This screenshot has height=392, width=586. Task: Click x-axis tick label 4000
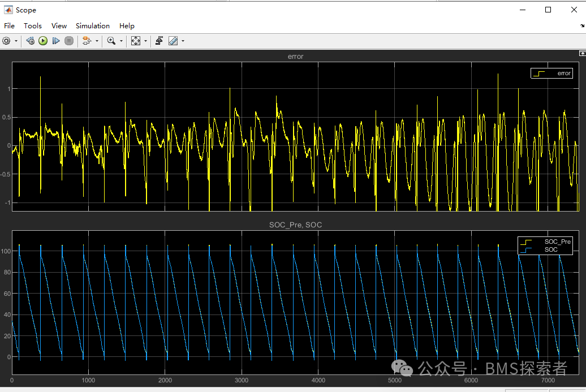coord(318,381)
